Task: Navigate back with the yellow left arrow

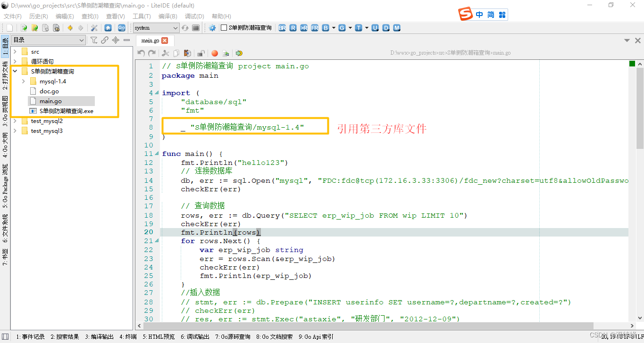Action: point(70,28)
